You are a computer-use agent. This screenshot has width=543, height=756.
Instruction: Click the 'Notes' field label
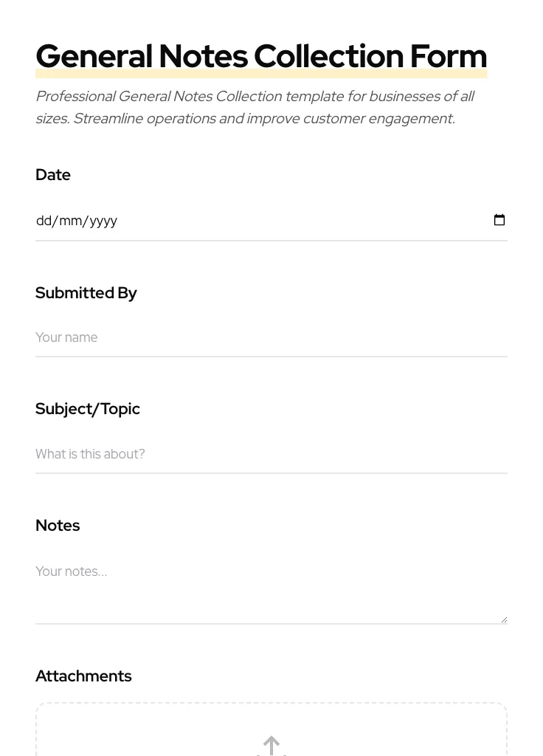(58, 526)
